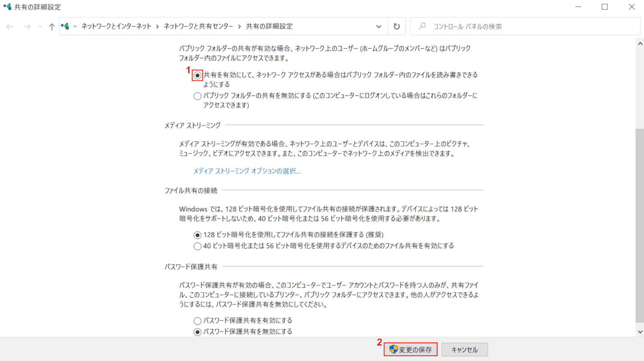Select 128 ビット暗号化 protection option
This screenshot has width=644, height=361.
tap(197, 235)
